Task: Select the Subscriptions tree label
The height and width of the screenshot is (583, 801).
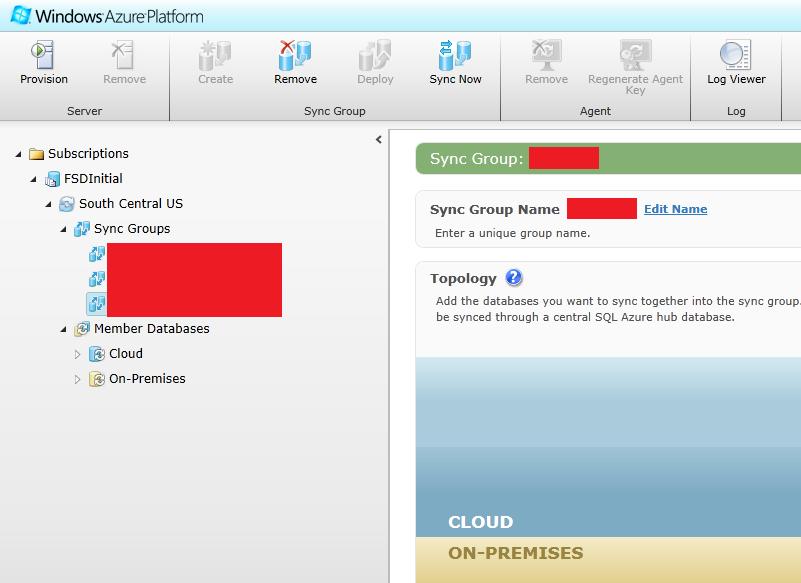Action: (x=88, y=153)
